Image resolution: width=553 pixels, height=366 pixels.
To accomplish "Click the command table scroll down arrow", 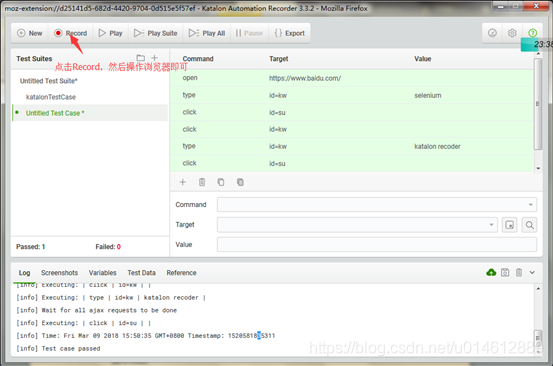I will coord(538,168).
